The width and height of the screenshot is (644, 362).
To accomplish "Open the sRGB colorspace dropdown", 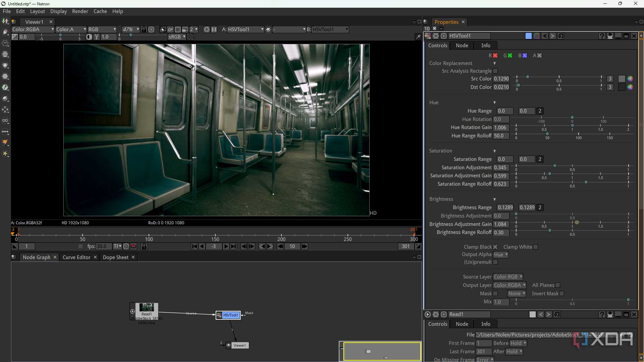I will [177, 37].
